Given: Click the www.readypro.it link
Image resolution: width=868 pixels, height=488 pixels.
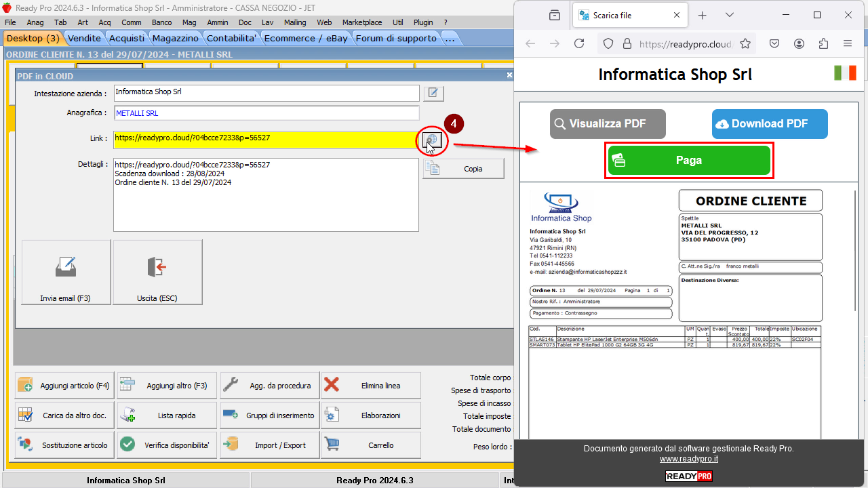Looking at the screenshot, I should [689, 459].
